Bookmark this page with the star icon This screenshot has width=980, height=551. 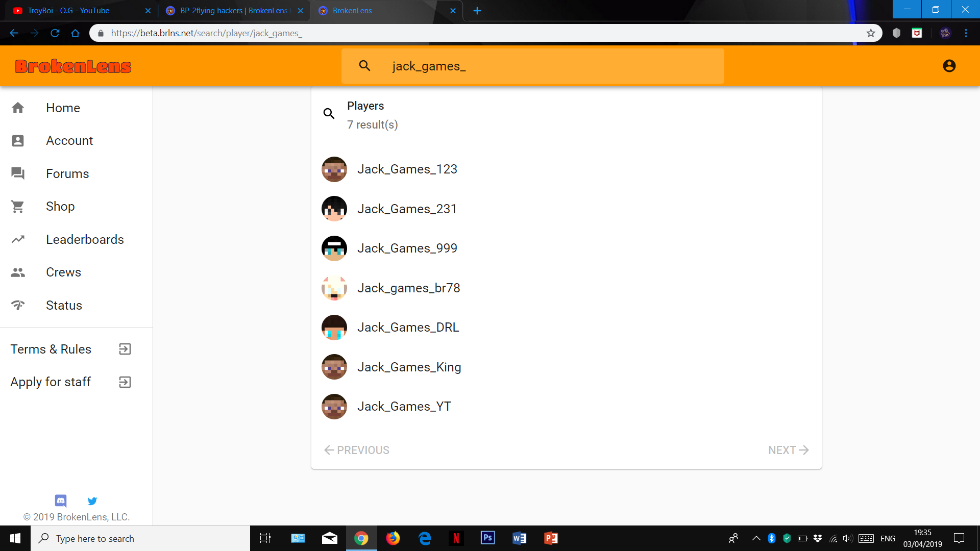pos(871,33)
